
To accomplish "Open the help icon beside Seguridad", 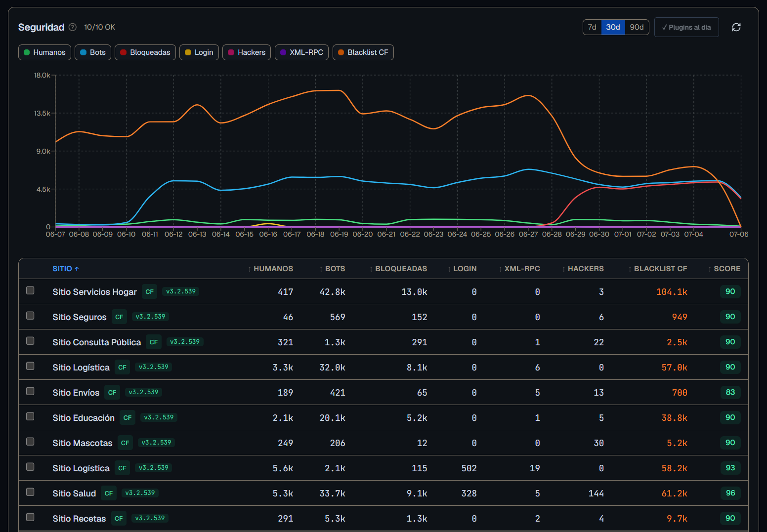I will [73, 27].
